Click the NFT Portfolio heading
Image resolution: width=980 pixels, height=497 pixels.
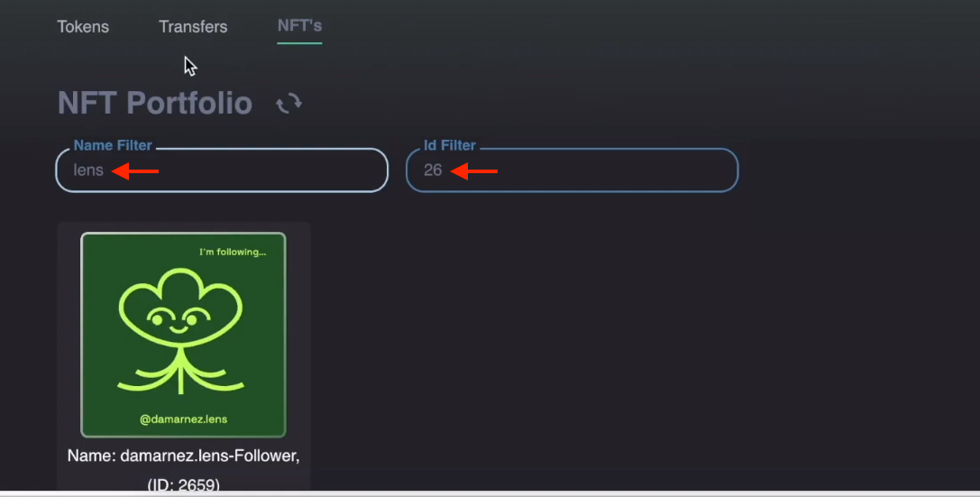click(155, 103)
